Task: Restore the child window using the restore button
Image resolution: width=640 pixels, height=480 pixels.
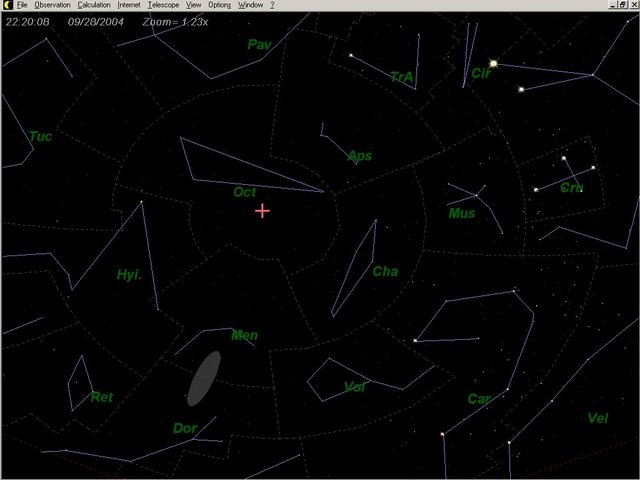Action: pyautogui.click(x=621, y=5)
